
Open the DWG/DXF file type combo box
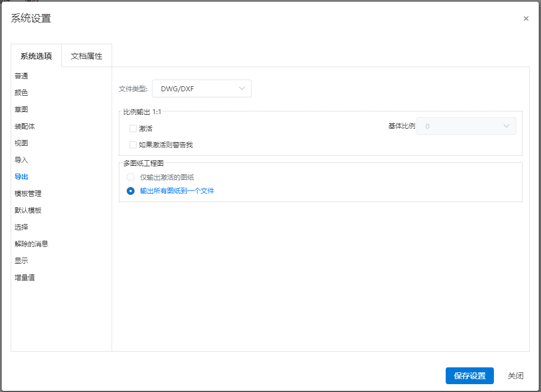[x=201, y=88]
